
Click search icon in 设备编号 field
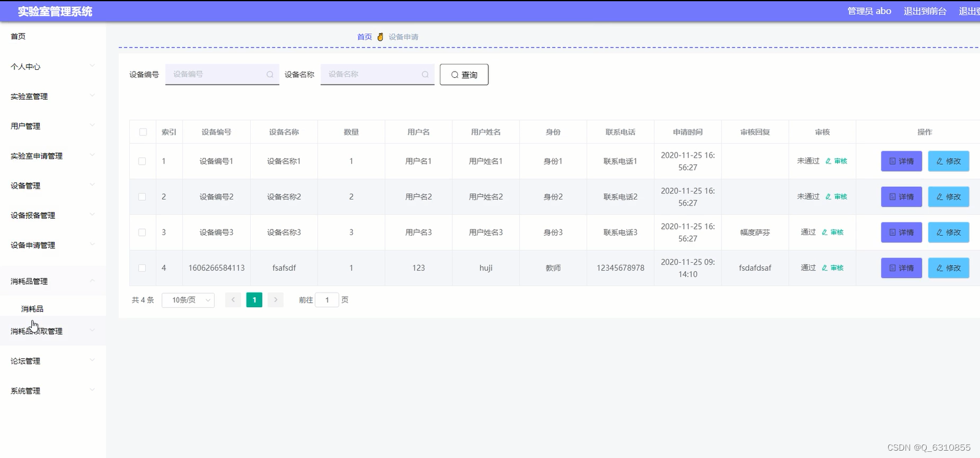pyautogui.click(x=270, y=75)
